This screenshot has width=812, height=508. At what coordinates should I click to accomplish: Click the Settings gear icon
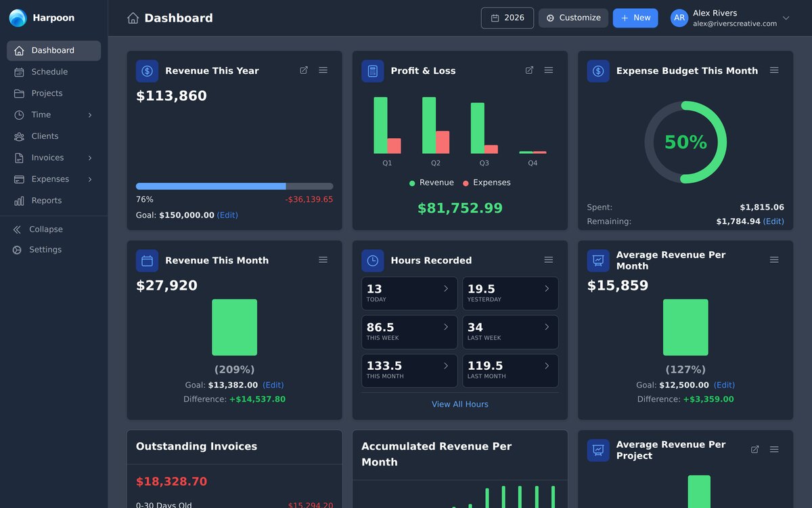click(x=17, y=250)
